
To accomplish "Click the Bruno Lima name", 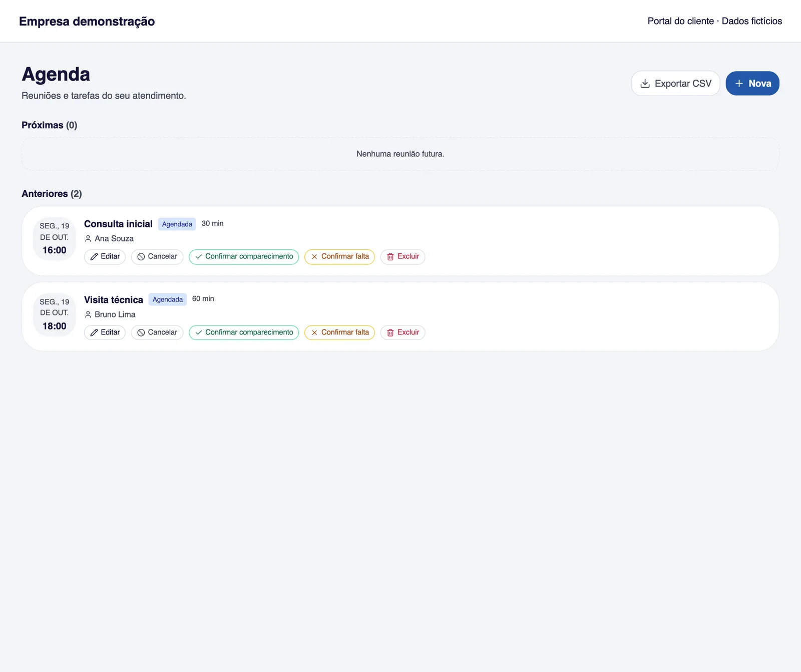I will [115, 314].
